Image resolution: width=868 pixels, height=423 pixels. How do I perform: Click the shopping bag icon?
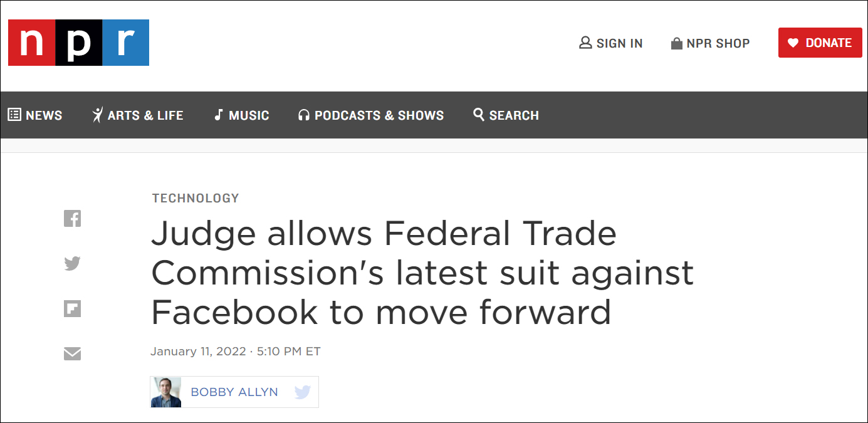tap(676, 43)
